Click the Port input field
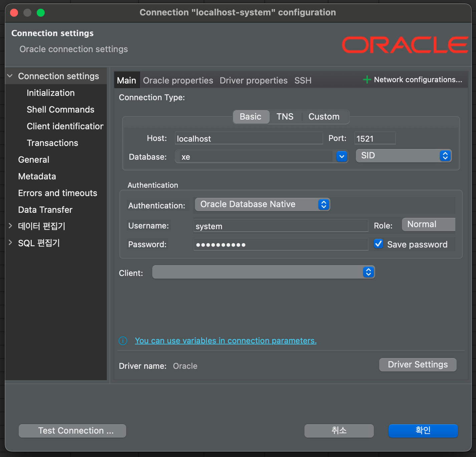Image resolution: width=476 pixels, height=457 pixels. tap(375, 138)
